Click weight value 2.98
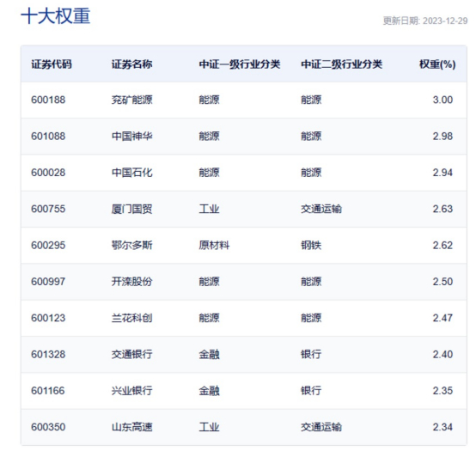This screenshot has width=476, height=451. [442, 137]
